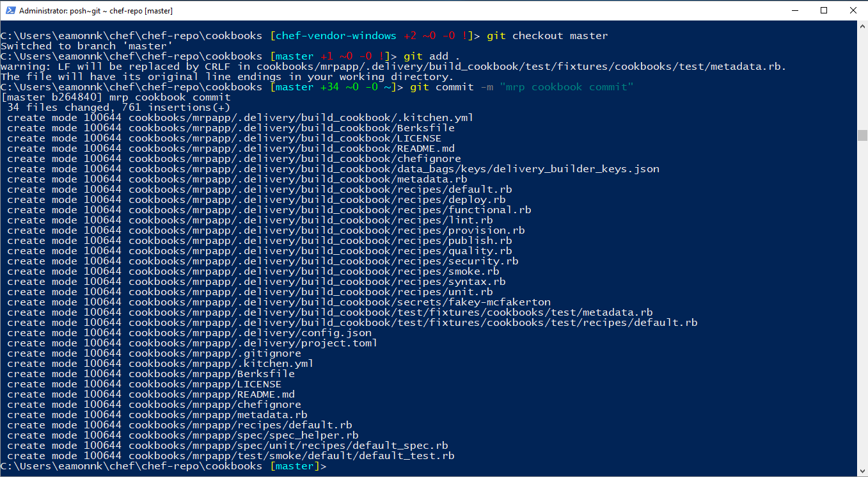868x477 pixels.
Task: Click the '[master b264840]' commit line
Action: tap(51, 97)
